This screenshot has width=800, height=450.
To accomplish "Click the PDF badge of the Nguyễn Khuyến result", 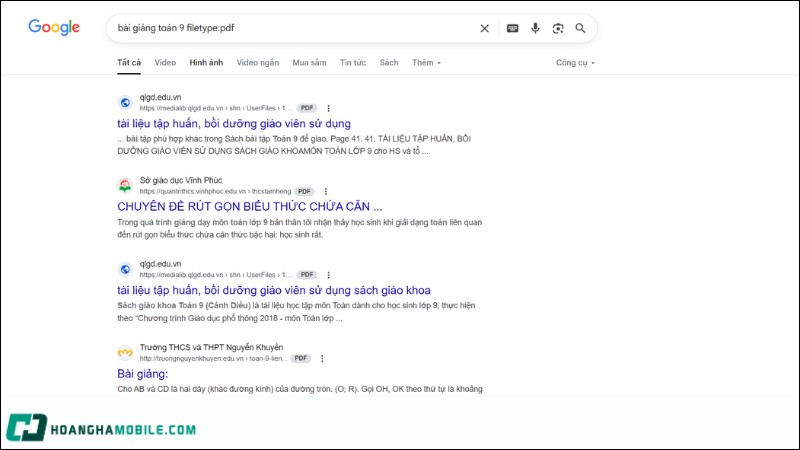I will point(301,358).
